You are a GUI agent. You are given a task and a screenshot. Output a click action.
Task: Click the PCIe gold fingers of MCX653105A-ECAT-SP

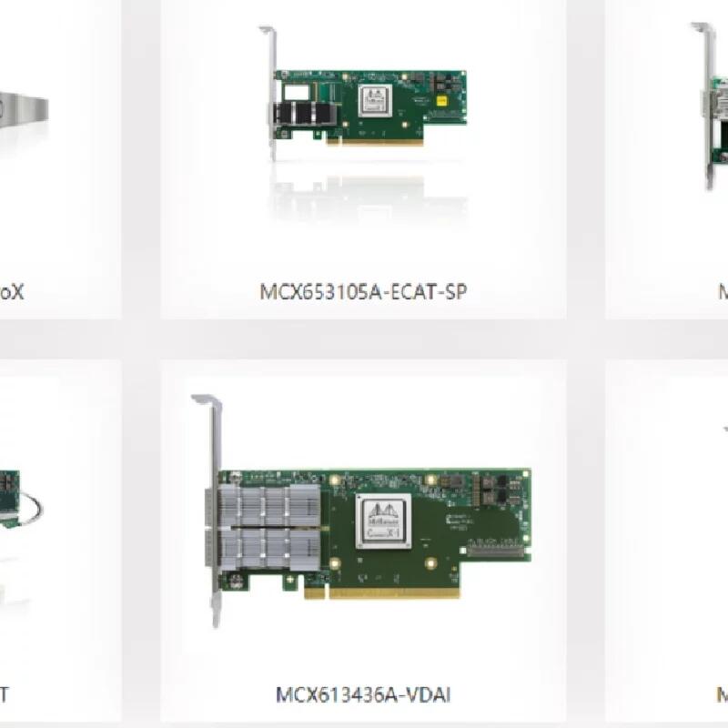375,142
